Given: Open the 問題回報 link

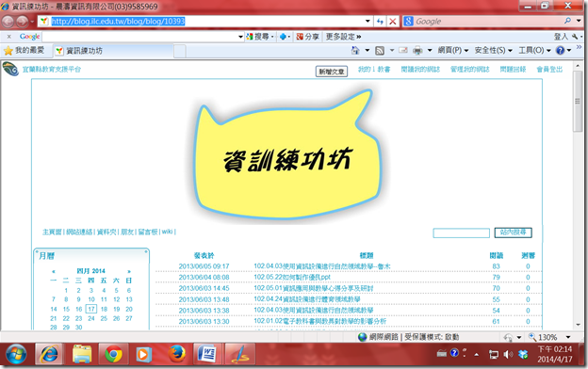Looking at the screenshot, I should click(513, 70).
